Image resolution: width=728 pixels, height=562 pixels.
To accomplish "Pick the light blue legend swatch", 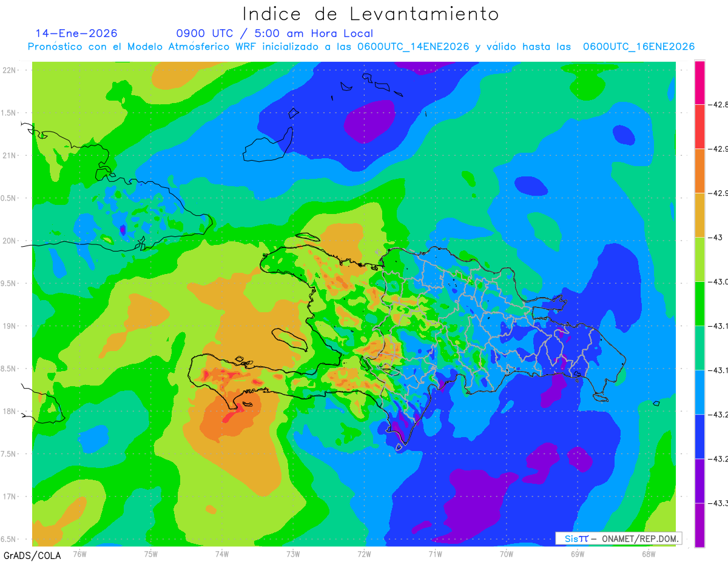I will click(699, 392).
